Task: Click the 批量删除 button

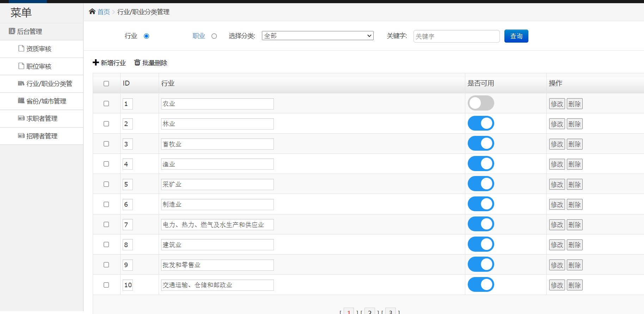Action: pos(151,63)
